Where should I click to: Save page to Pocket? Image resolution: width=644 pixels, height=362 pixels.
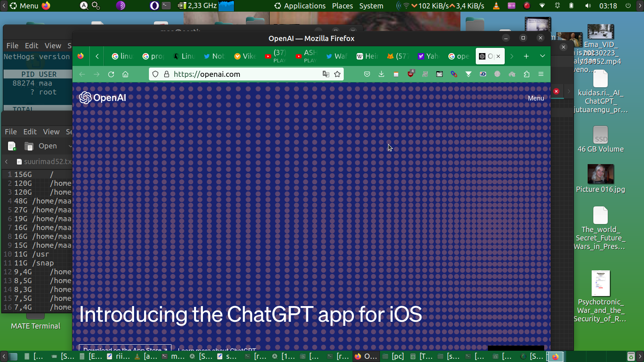(x=367, y=74)
